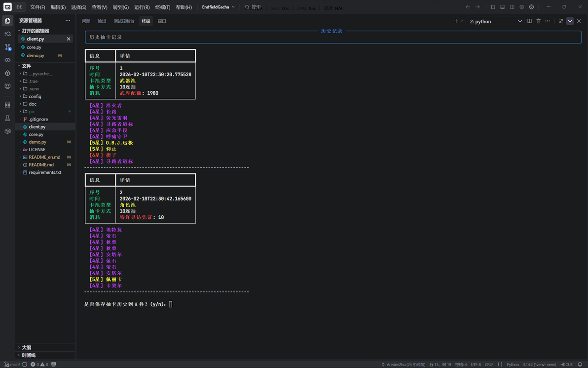Toggle the bottom panel layout icon
Image resolution: width=588 pixels, height=368 pixels.
502,7
